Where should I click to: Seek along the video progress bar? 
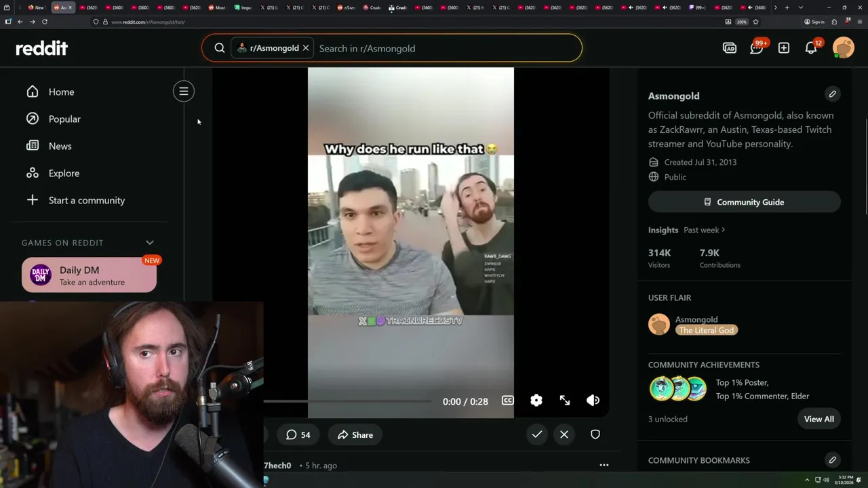point(347,401)
